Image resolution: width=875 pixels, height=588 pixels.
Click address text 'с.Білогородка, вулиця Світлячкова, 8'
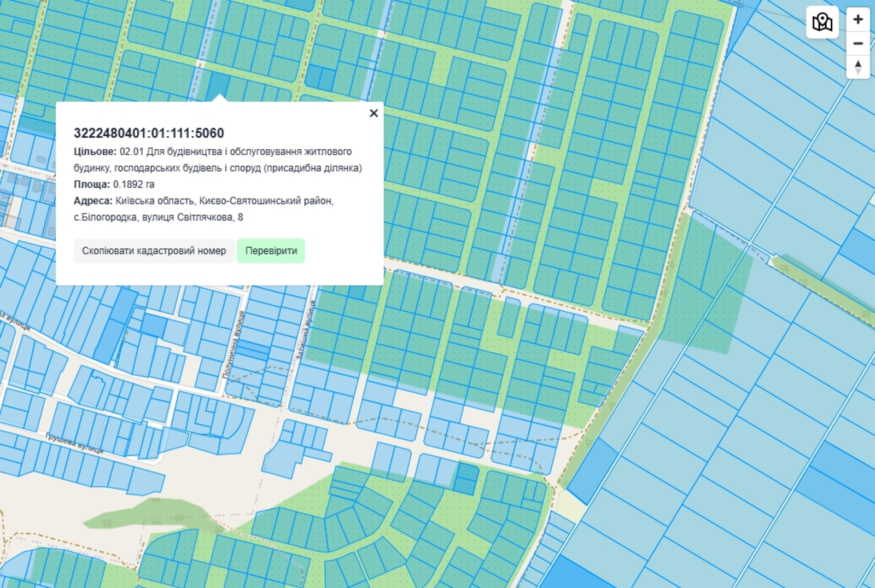pyautogui.click(x=159, y=217)
